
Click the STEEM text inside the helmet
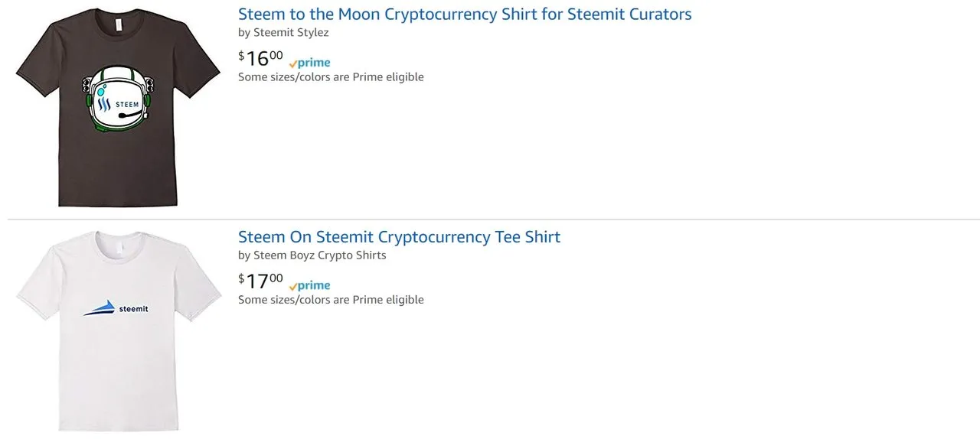tap(127, 105)
